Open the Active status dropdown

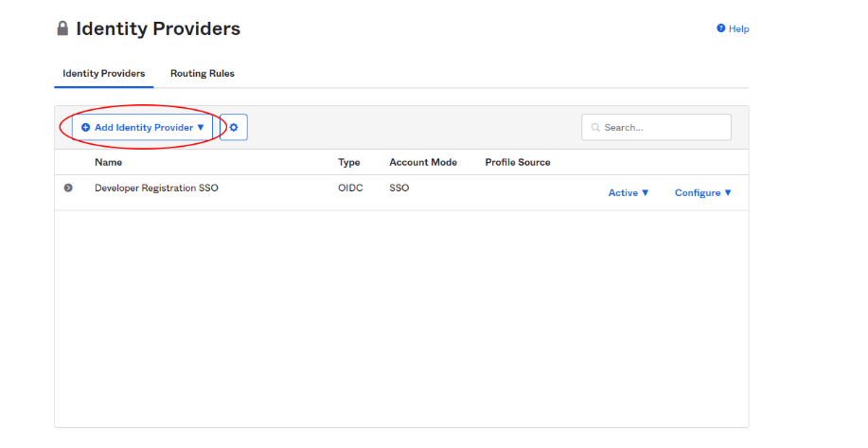pos(629,193)
